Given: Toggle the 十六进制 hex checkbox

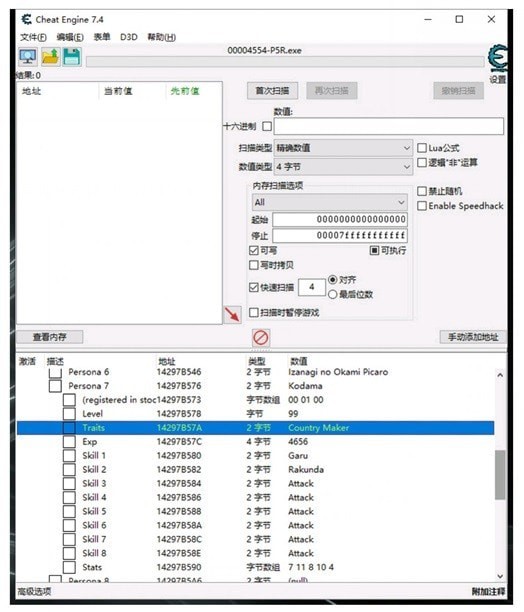Looking at the screenshot, I should [267, 126].
